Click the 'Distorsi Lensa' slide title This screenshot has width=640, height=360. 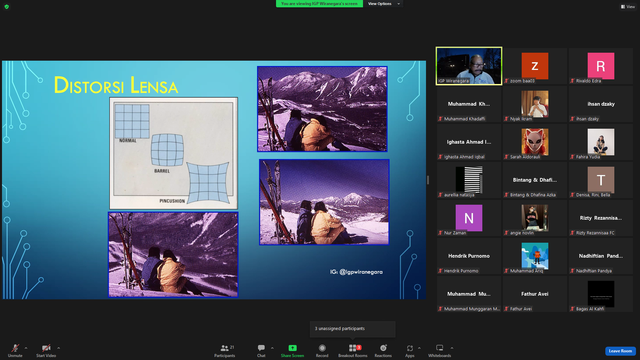pyautogui.click(x=116, y=85)
